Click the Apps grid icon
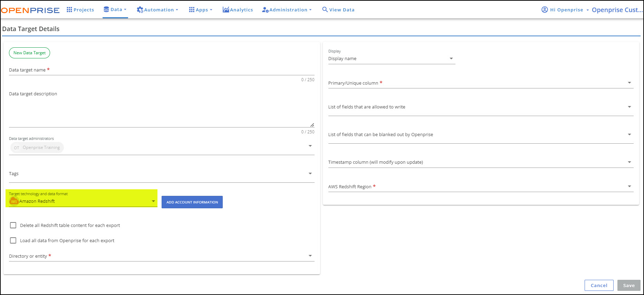The height and width of the screenshot is (295, 644). [192, 10]
